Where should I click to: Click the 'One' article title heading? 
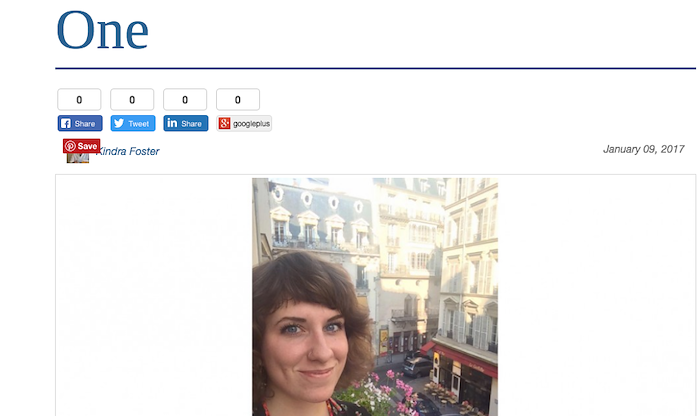pos(102,30)
